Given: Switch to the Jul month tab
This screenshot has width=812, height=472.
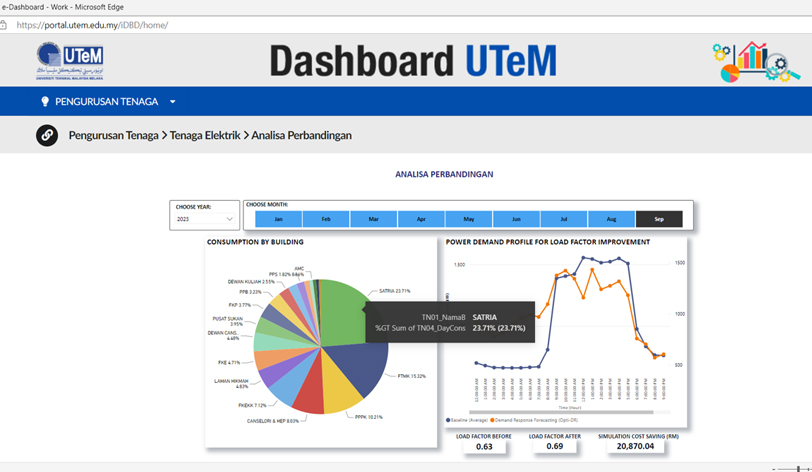Looking at the screenshot, I should [x=564, y=219].
